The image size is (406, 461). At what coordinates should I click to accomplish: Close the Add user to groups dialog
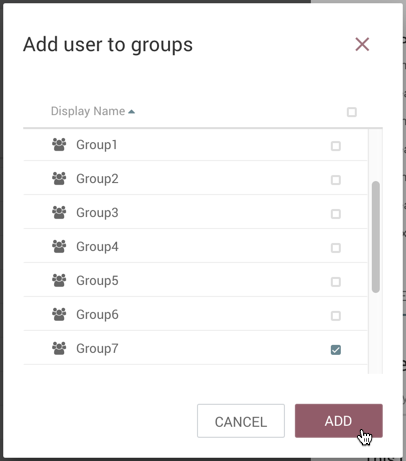click(x=362, y=44)
